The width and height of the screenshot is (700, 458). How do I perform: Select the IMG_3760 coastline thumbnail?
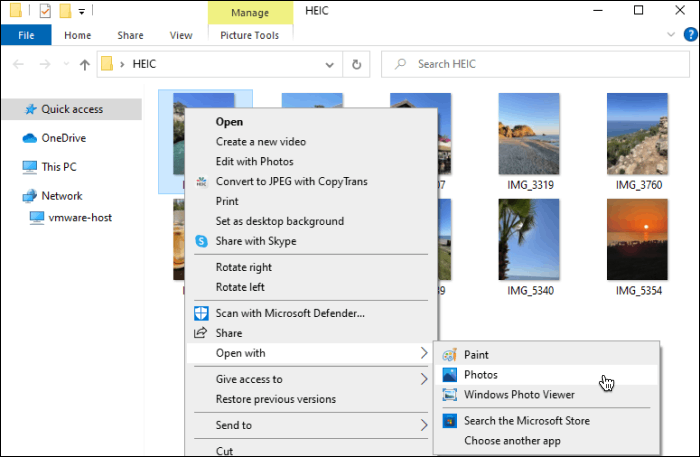(x=638, y=133)
